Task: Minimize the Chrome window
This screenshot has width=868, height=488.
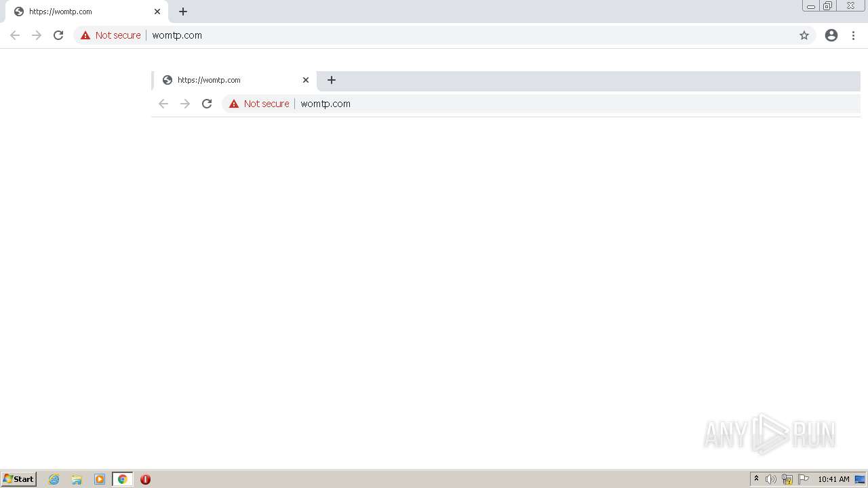Action: point(810,6)
